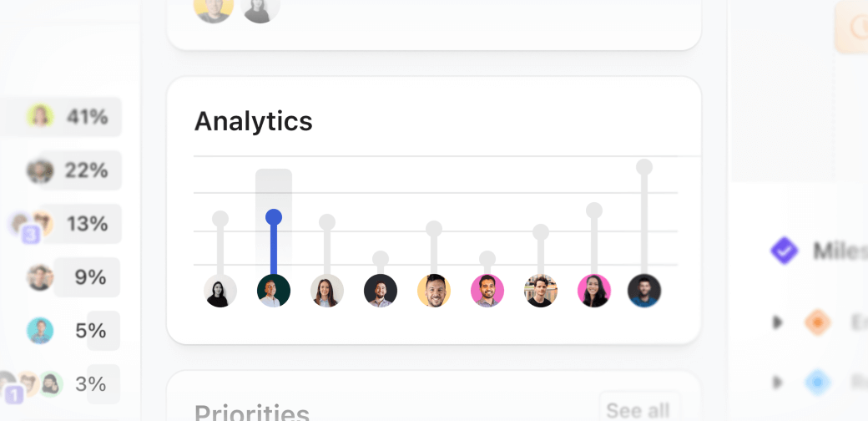Click the tallest gray bar's top handle
The image size is (868, 421).
(644, 167)
